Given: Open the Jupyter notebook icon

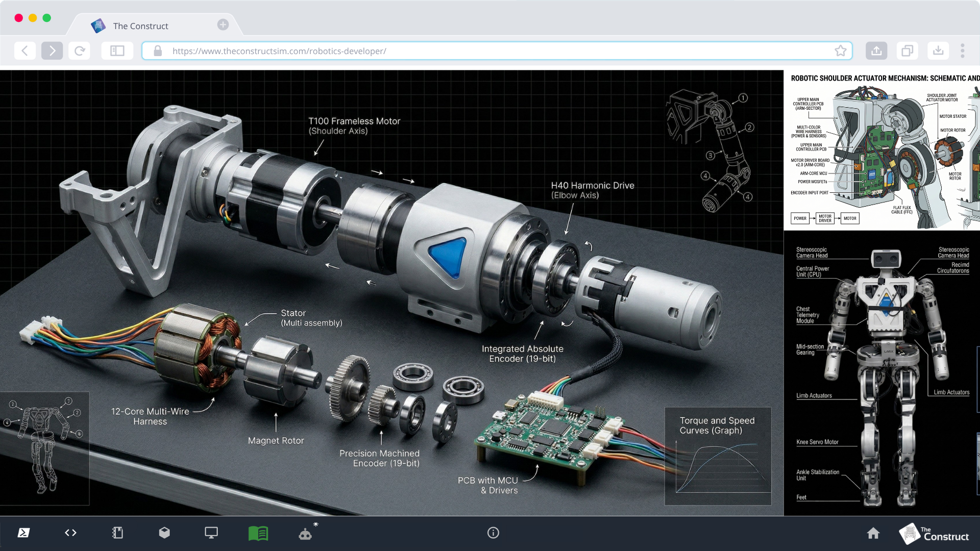Looking at the screenshot, I should pyautogui.click(x=117, y=533).
